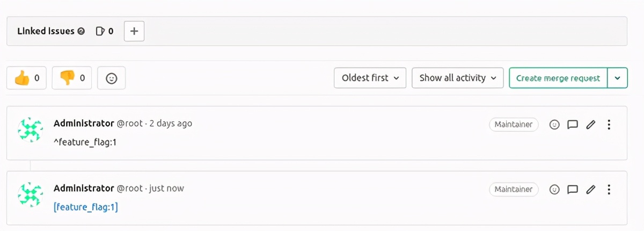Viewport: 644px width, 231px height.
Task: Open more actions on the just now comment
Action: 609,189
